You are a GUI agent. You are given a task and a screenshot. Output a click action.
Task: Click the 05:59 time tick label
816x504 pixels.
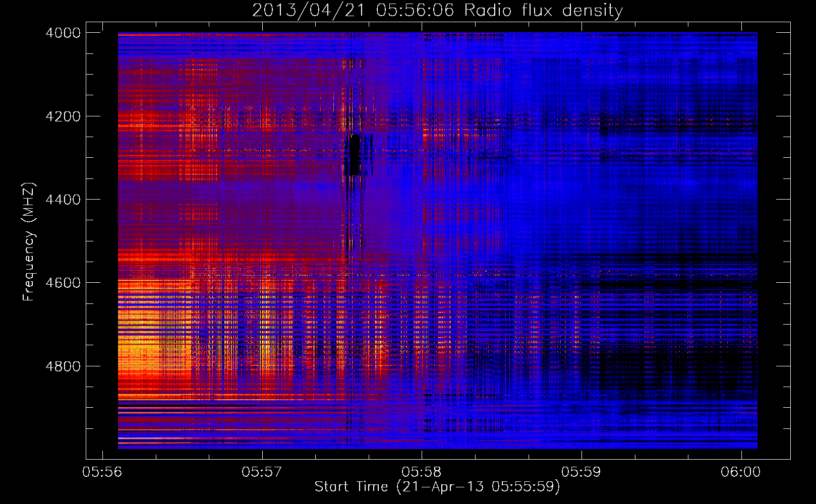(x=581, y=472)
